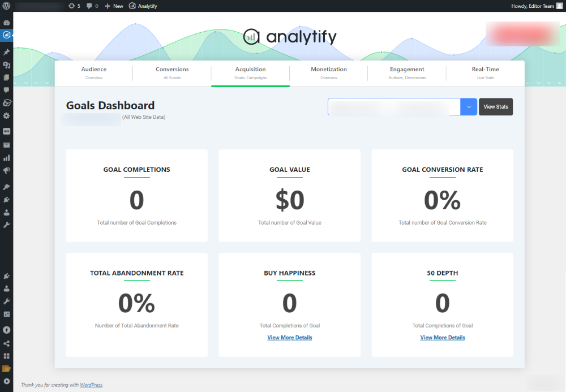Image resolution: width=566 pixels, height=392 pixels.
Task: Click the GOAL COMPLETIONS card title
Action: point(137,170)
